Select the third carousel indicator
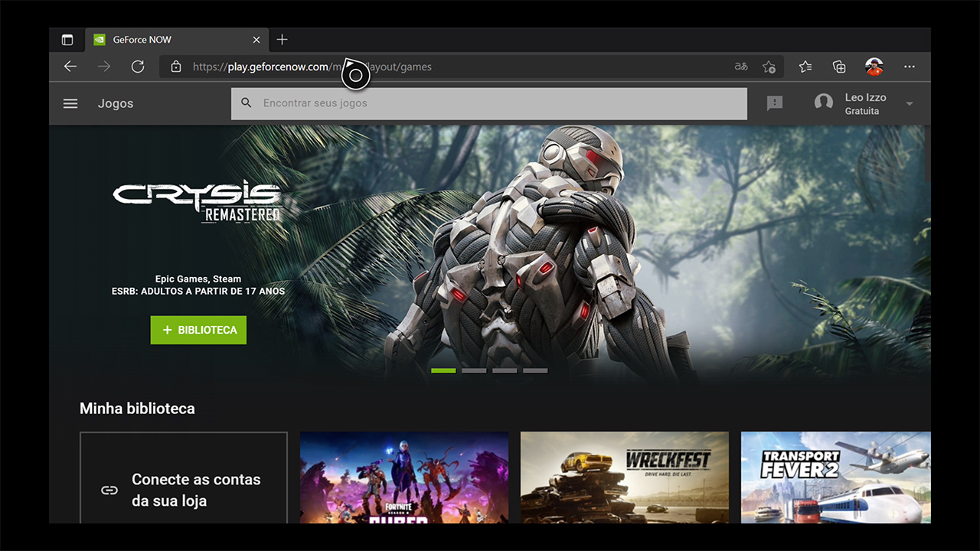The image size is (980, 551). coord(505,370)
